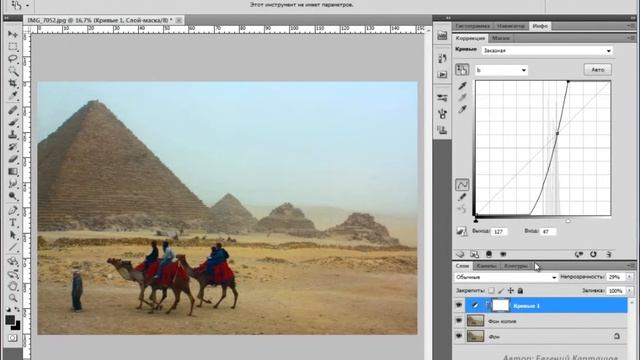Activate the on-image curve adjustment tool
640x360 pixels.
(462, 70)
